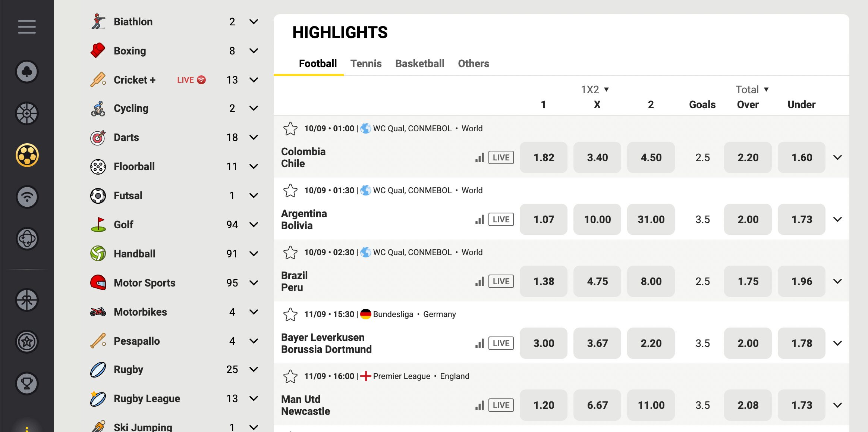Favorite the Colombia vs Chile match star
The image size is (868, 432).
[x=290, y=129]
